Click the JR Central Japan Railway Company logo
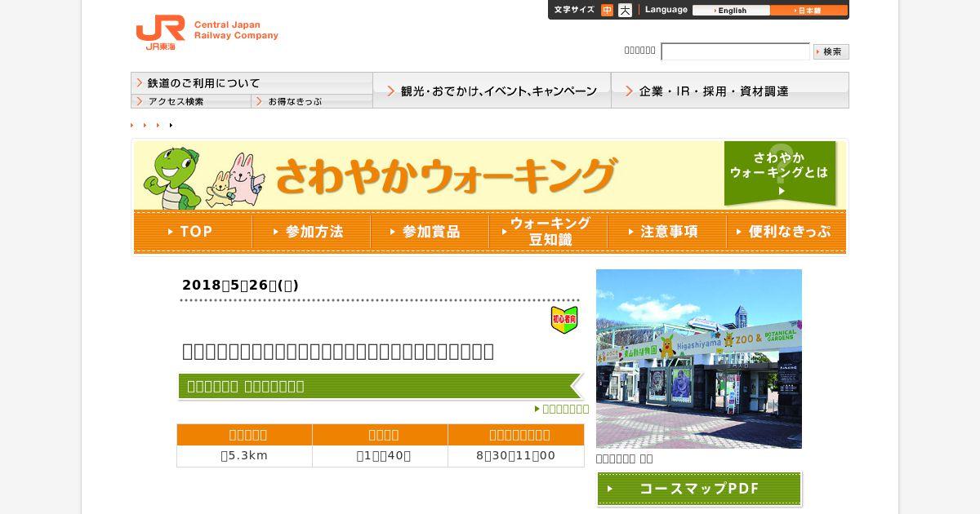 point(207,32)
